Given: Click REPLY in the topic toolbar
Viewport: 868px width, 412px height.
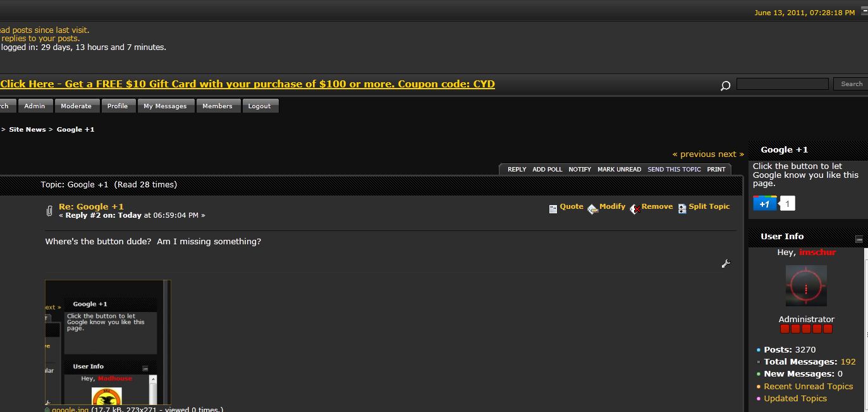Looking at the screenshot, I should tap(517, 170).
